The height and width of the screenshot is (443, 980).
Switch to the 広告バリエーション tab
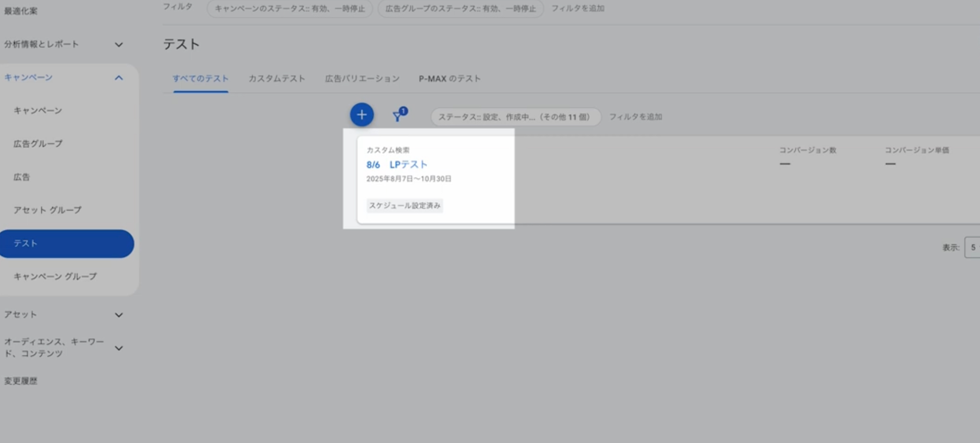[362, 79]
